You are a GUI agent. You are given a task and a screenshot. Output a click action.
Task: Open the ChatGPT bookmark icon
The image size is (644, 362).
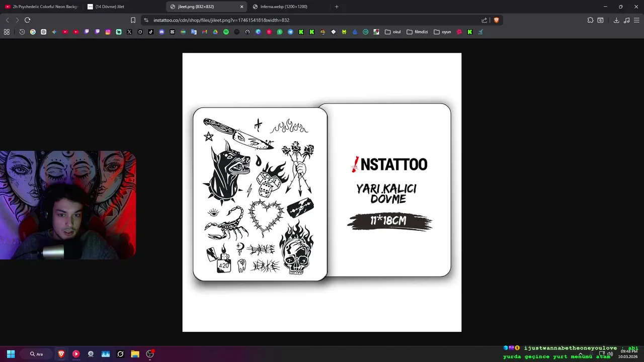(44, 32)
